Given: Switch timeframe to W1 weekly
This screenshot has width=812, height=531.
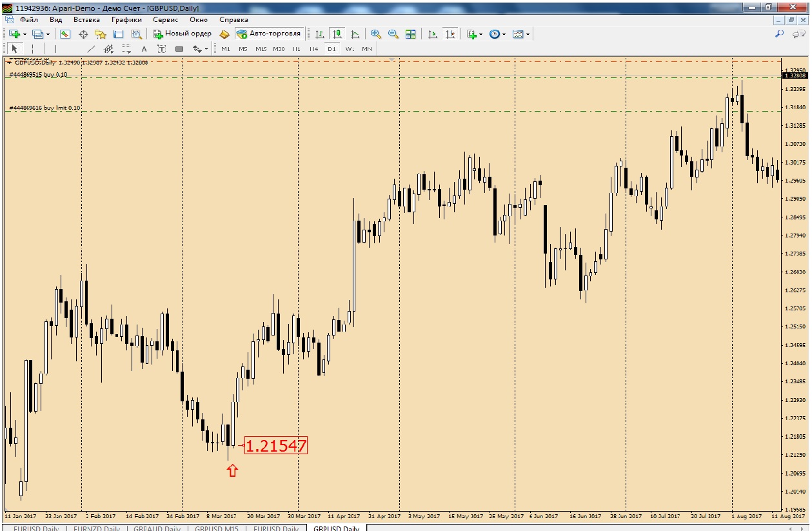Looking at the screenshot, I should (349, 48).
